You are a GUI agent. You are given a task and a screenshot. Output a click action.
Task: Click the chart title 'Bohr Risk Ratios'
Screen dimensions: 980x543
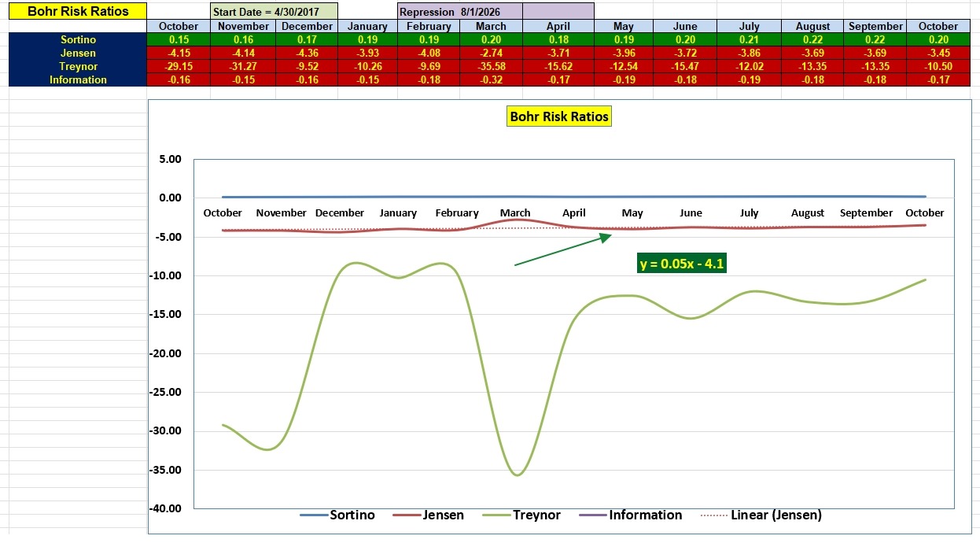pos(559,116)
